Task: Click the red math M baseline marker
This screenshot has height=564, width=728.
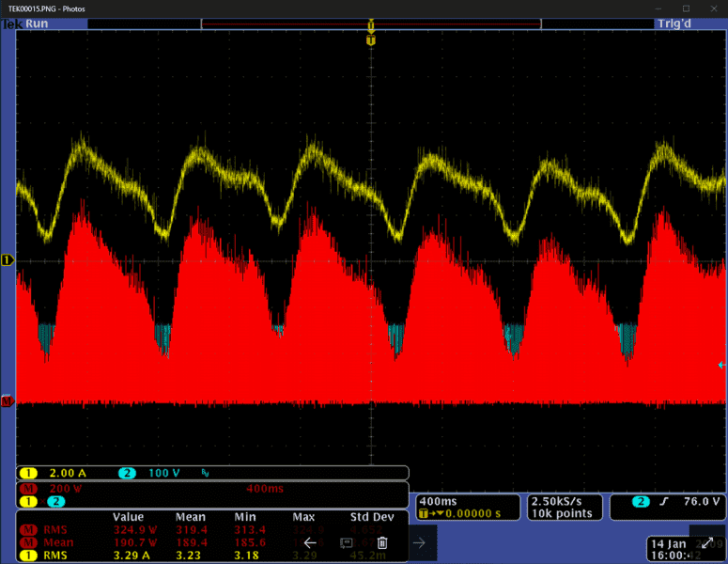Action: [x=8, y=402]
